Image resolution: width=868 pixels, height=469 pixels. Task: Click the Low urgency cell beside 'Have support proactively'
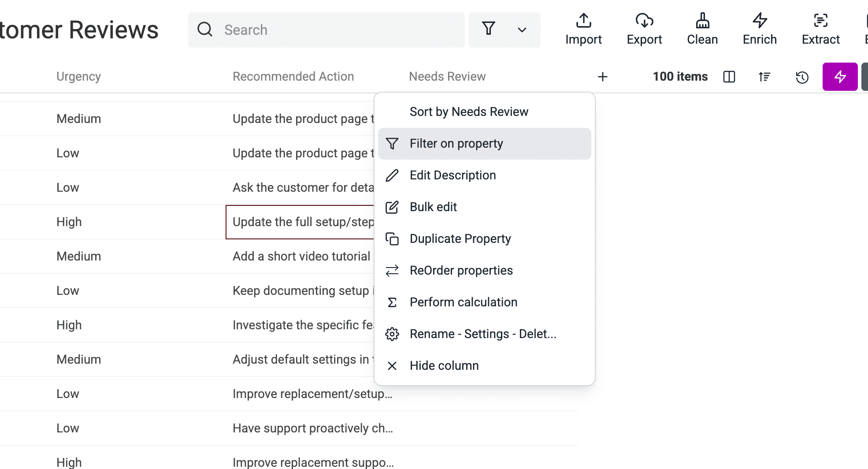click(68, 428)
